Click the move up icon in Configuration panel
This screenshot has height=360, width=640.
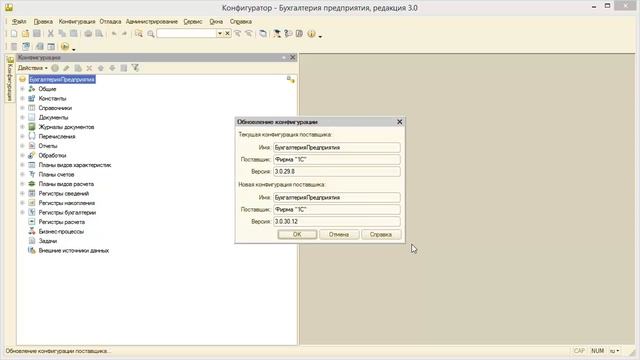click(x=100, y=68)
